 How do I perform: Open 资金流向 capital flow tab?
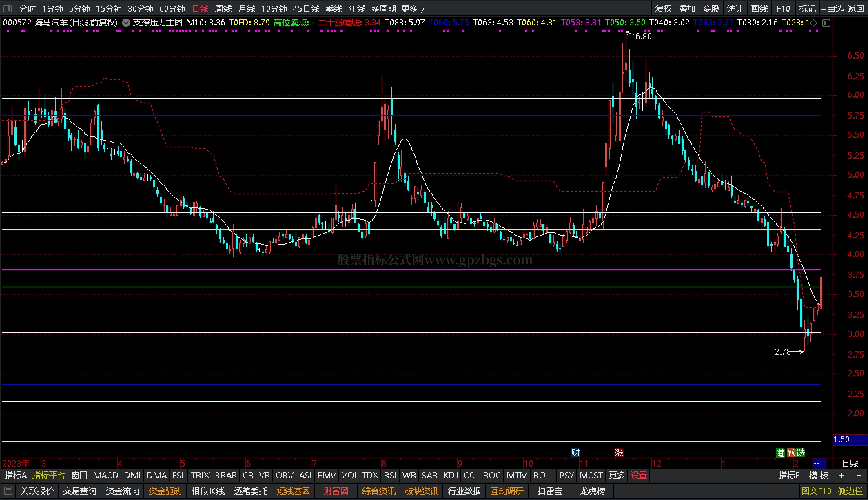[x=122, y=491]
